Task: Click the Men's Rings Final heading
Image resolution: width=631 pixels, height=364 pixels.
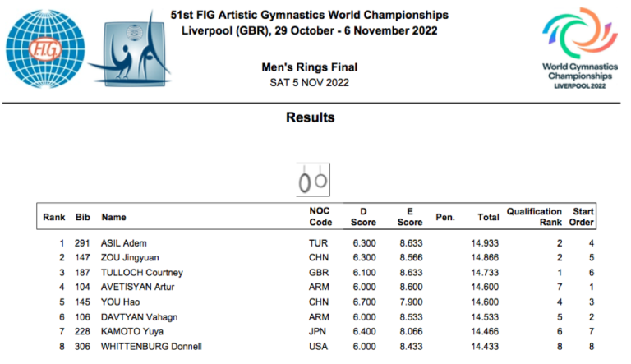Action: coord(310,67)
